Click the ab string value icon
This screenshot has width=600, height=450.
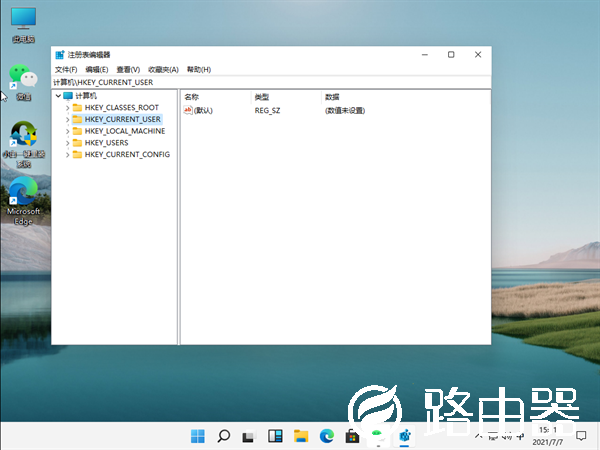pos(188,111)
